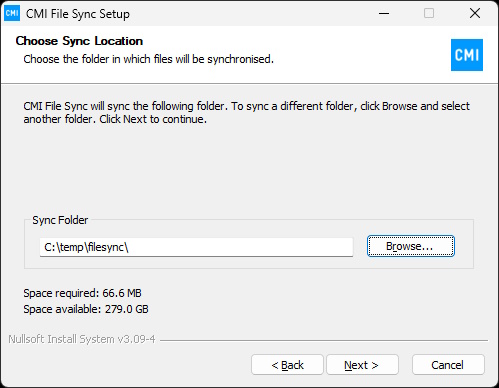Click the 'Nullsoft Install System v3.09-4' label
Image resolution: width=499 pixels, height=388 pixels.
[x=82, y=339]
